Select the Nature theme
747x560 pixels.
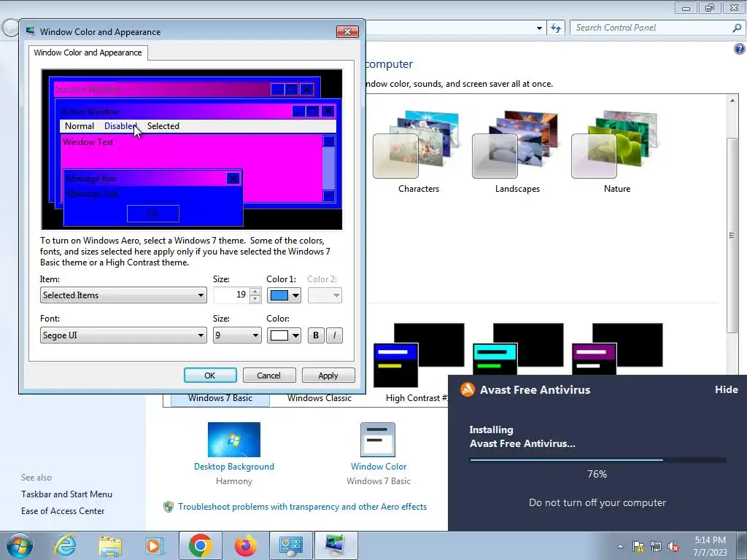(x=616, y=152)
